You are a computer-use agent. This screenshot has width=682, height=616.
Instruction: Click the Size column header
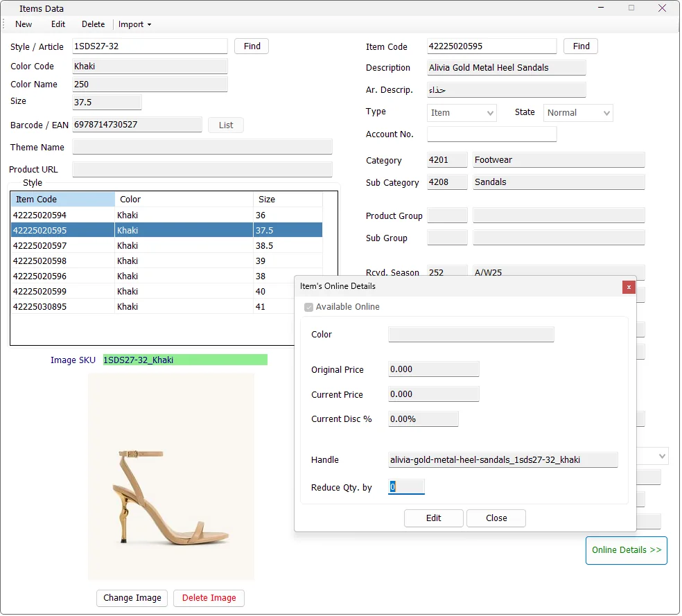pos(288,200)
